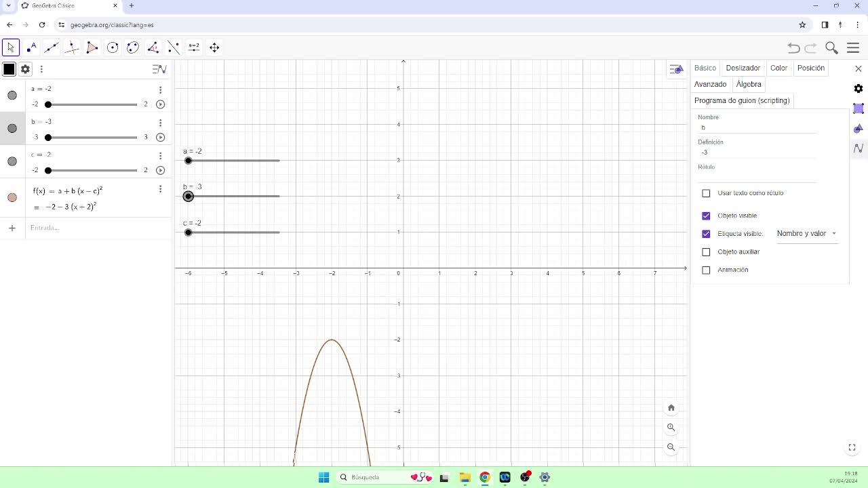Image resolution: width=868 pixels, height=488 pixels.
Task: Zoom in on the graphics view
Action: pos(671,427)
